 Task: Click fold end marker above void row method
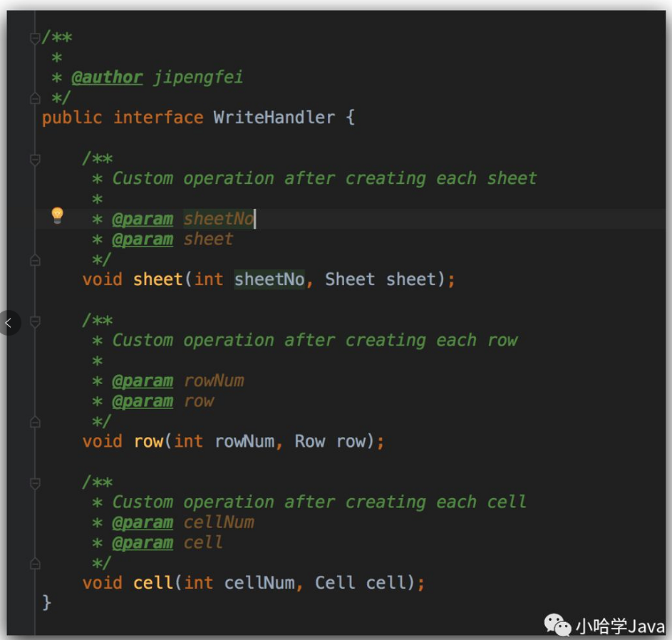pyautogui.click(x=35, y=422)
